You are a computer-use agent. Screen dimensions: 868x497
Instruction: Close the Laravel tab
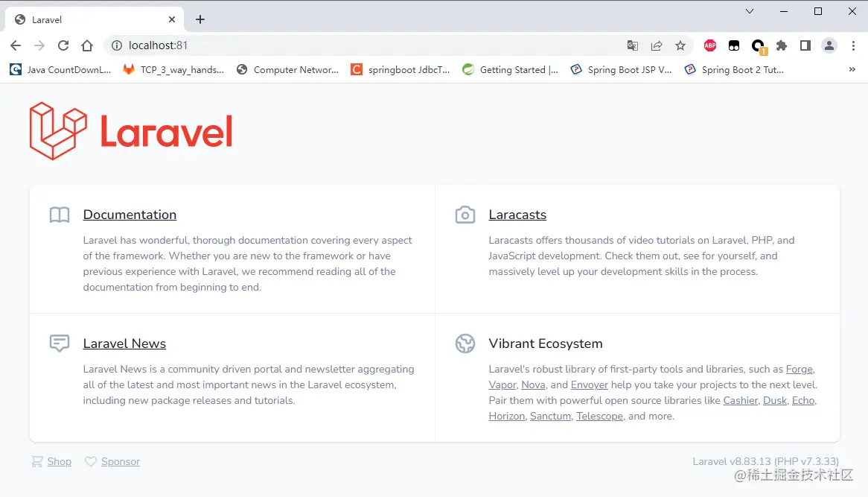point(172,19)
